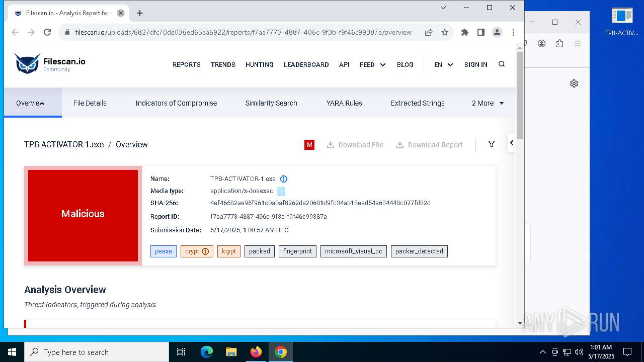Reload the page
The image size is (644, 362).
click(x=47, y=32)
